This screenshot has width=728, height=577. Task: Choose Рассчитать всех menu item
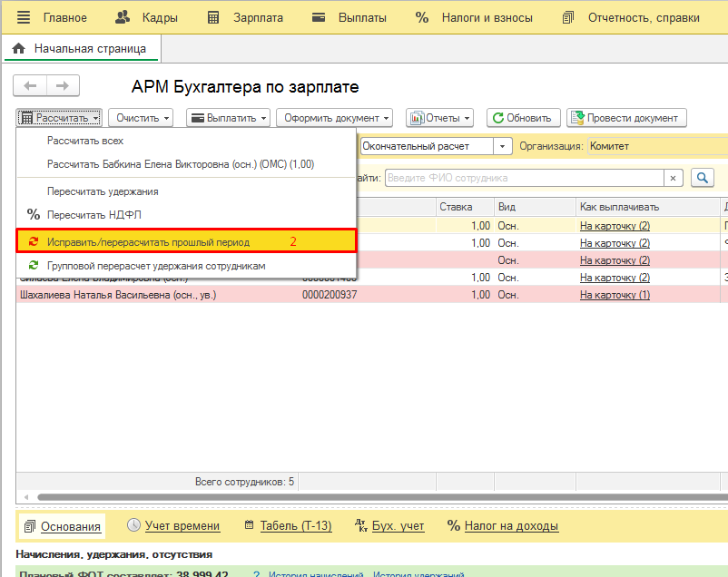click(x=85, y=141)
